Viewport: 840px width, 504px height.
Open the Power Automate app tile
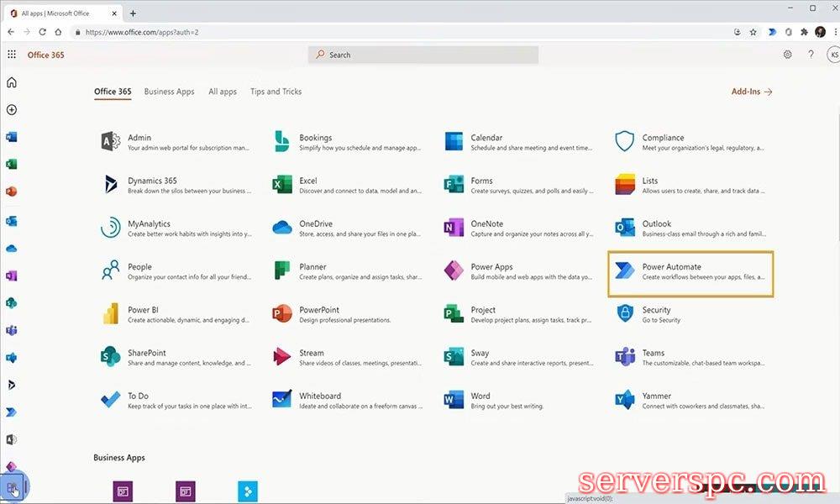(x=690, y=272)
